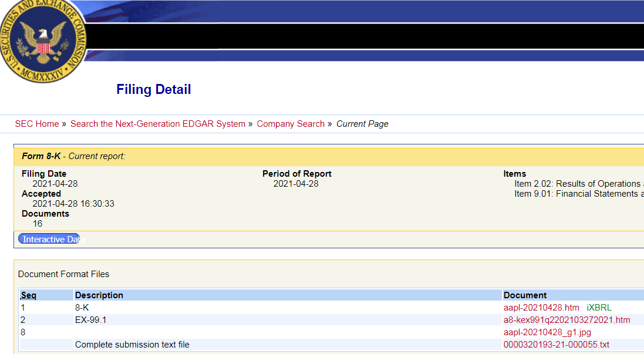Open the aapl-20210428_g1.jpg image link
Screen dimensions: 644x354
(548, 332)
